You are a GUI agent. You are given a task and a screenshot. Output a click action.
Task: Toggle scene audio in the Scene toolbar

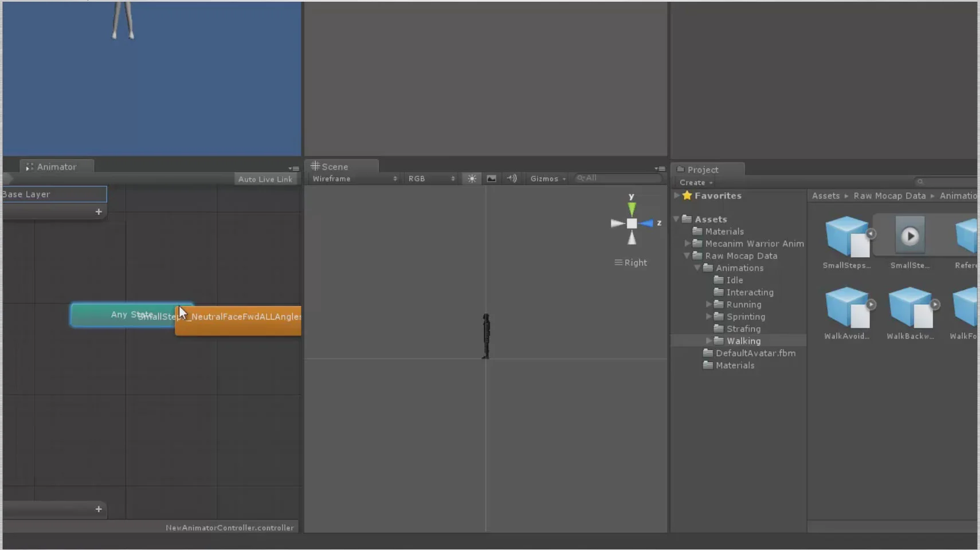click(x=512, y=178)
